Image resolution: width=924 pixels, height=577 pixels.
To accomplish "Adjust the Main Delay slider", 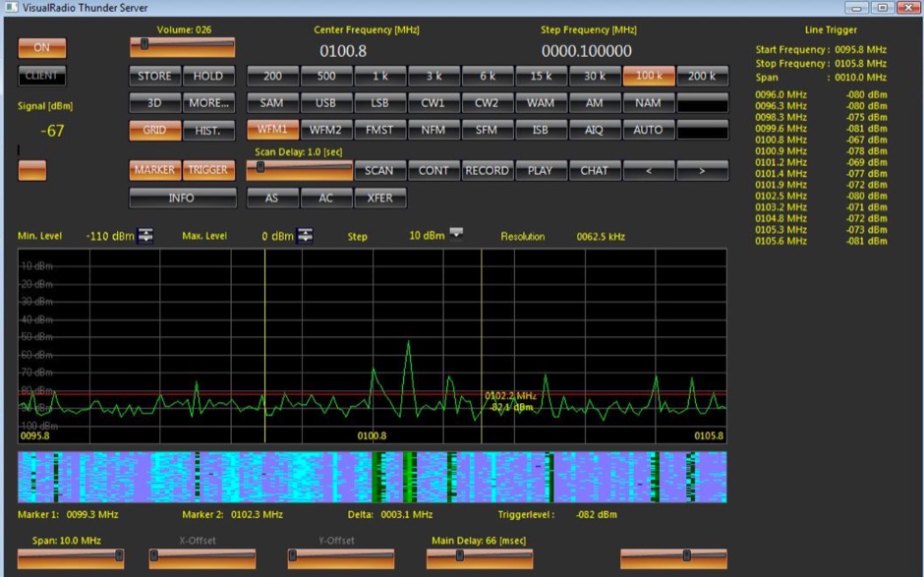I will 480,558.
